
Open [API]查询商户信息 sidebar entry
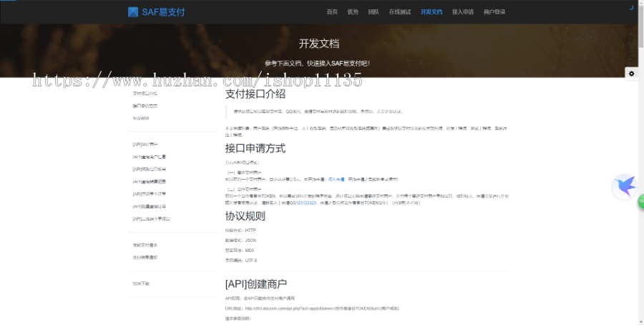point(149,157)
